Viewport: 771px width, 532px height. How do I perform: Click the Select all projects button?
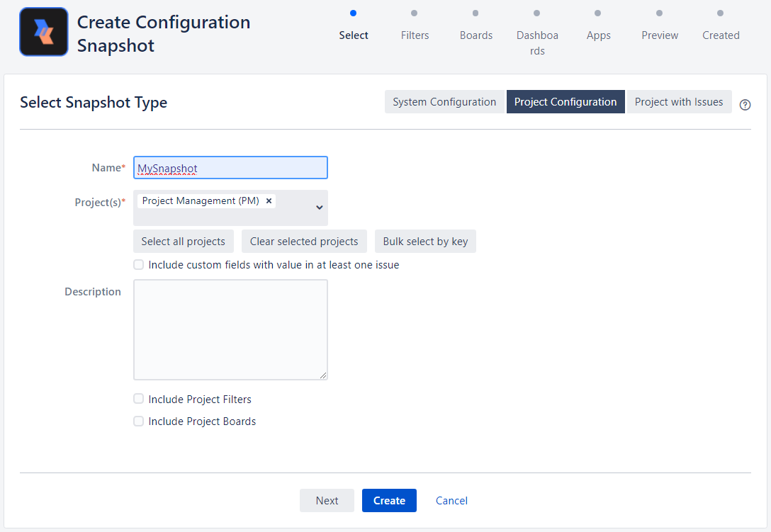click(183, 242)
